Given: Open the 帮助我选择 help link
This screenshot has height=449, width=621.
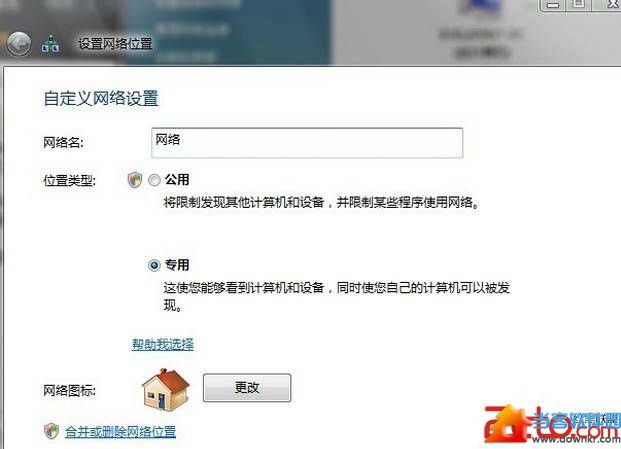Looking at the screenshot, I should 163,344.
